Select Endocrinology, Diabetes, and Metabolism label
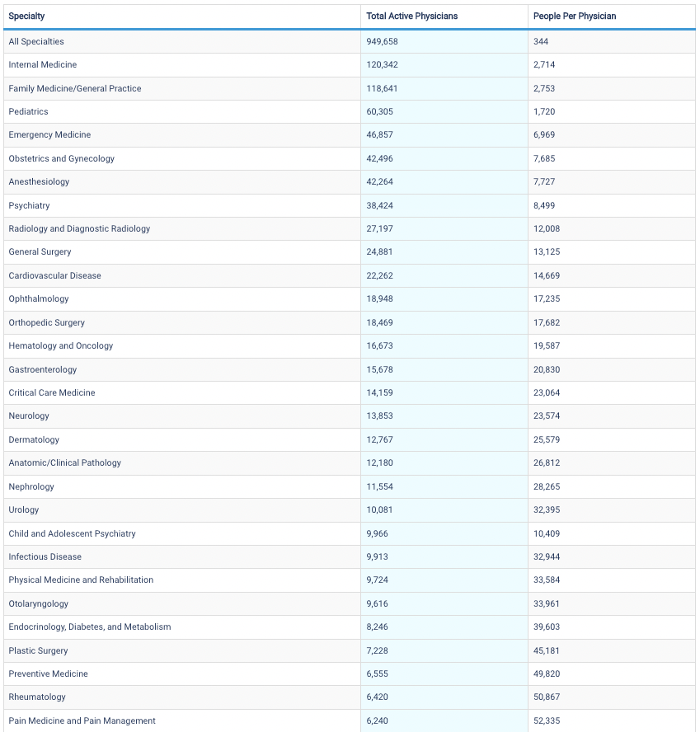Screen dimensions: 700x732 pos(90,626)
